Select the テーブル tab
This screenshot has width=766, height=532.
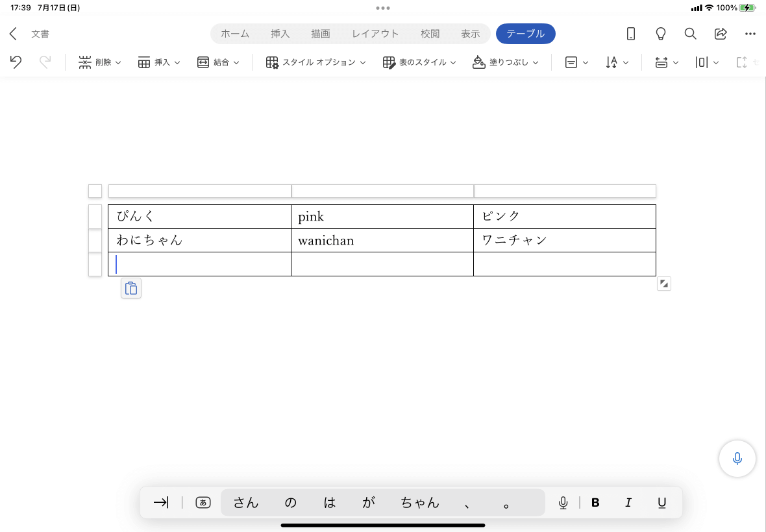tap(526, 34)
